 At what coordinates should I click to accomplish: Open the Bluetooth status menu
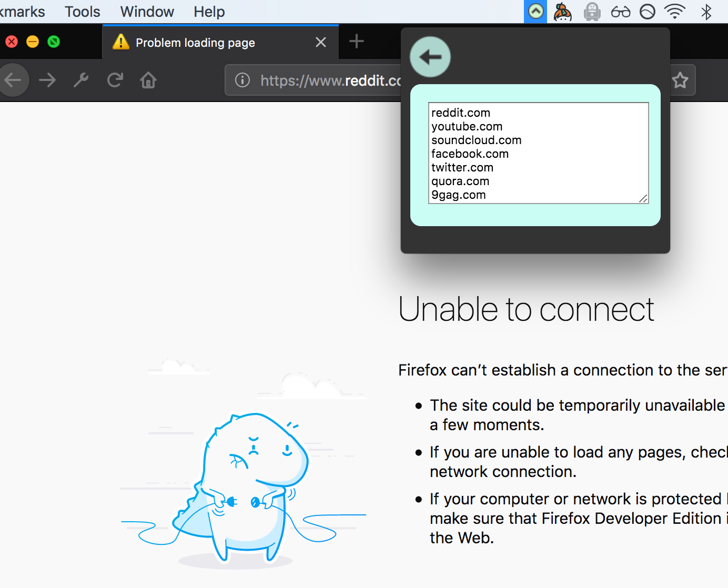[x=706, y=12]
